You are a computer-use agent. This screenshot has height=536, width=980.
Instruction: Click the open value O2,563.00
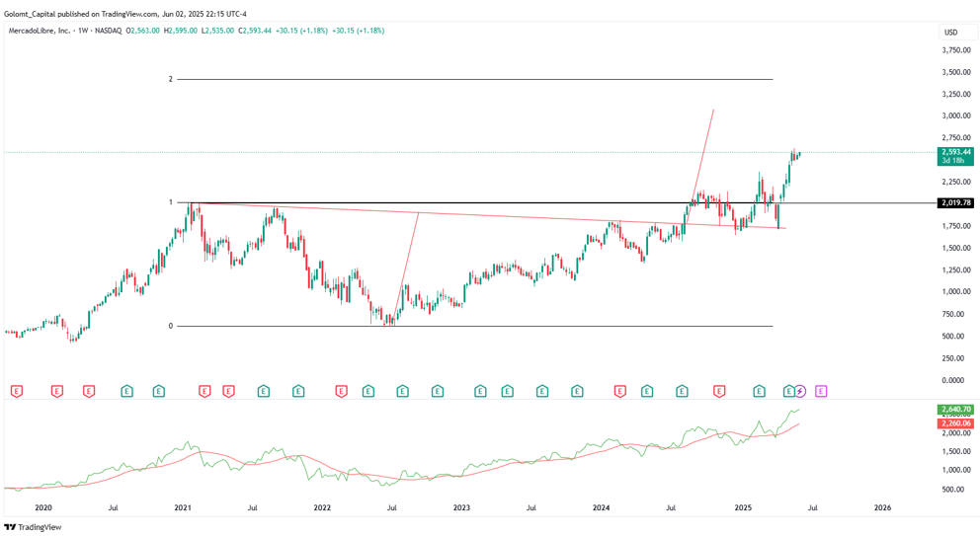[x=143, y=31]
